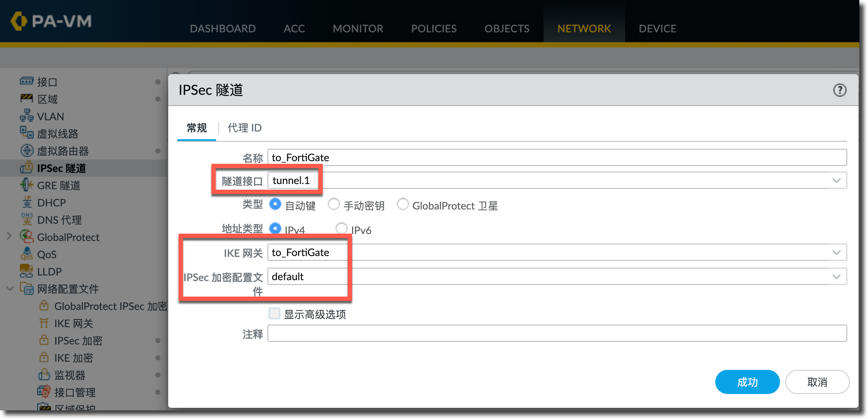Select the IPv6 address type option
The width and height of the screenshot is (868, 419).
tap(342, 228)
